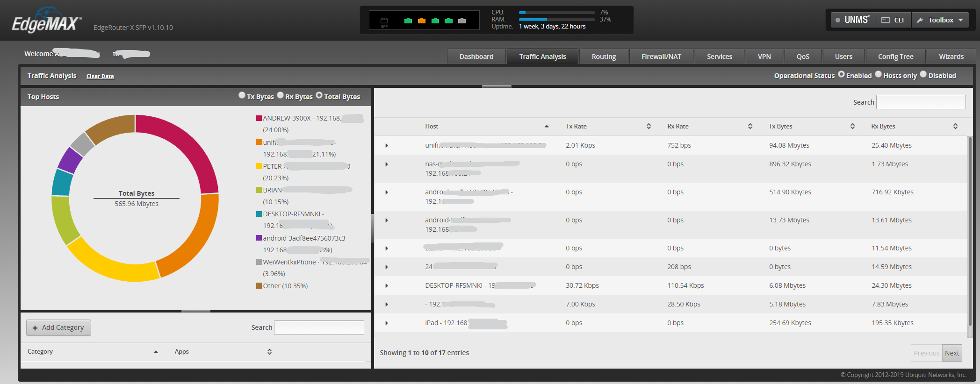This screenshot has width=980, height=384.
Task: Click the Clear Data link
Action: point(100,76)
